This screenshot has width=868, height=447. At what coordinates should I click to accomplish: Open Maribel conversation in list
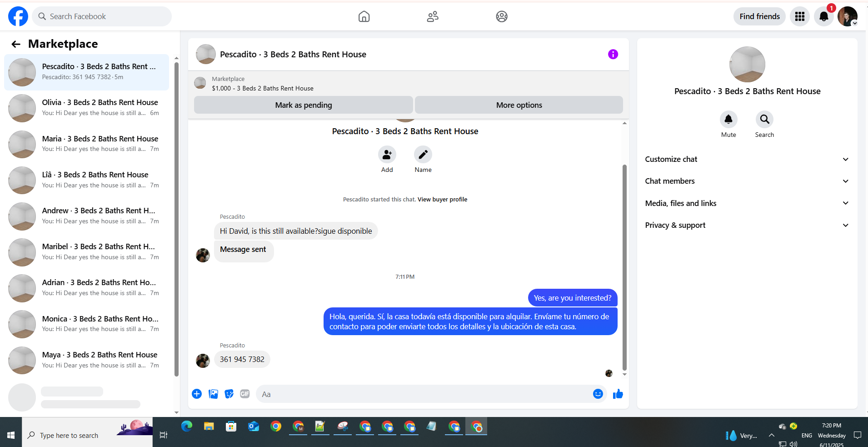[86, 252]
